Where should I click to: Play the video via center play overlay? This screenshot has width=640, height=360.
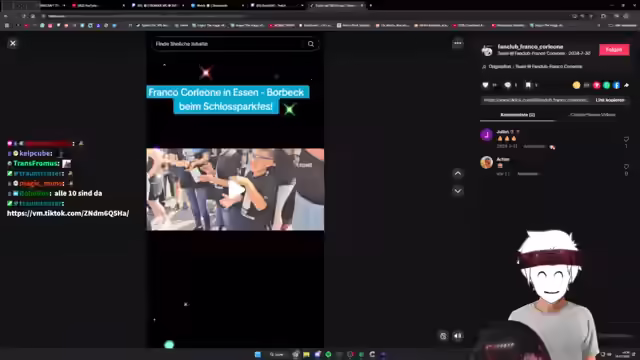click(236, 190)
